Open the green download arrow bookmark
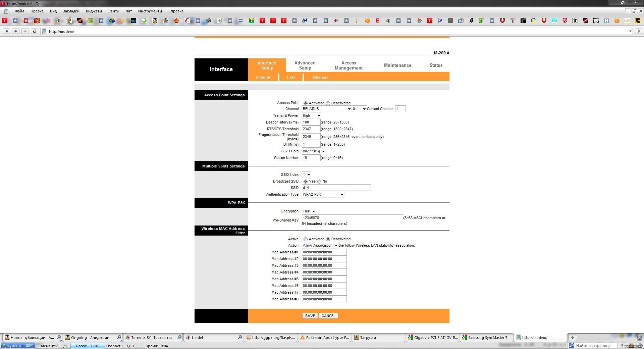The width and height of the screenshot is (644, 349). [x=219, y=20]
